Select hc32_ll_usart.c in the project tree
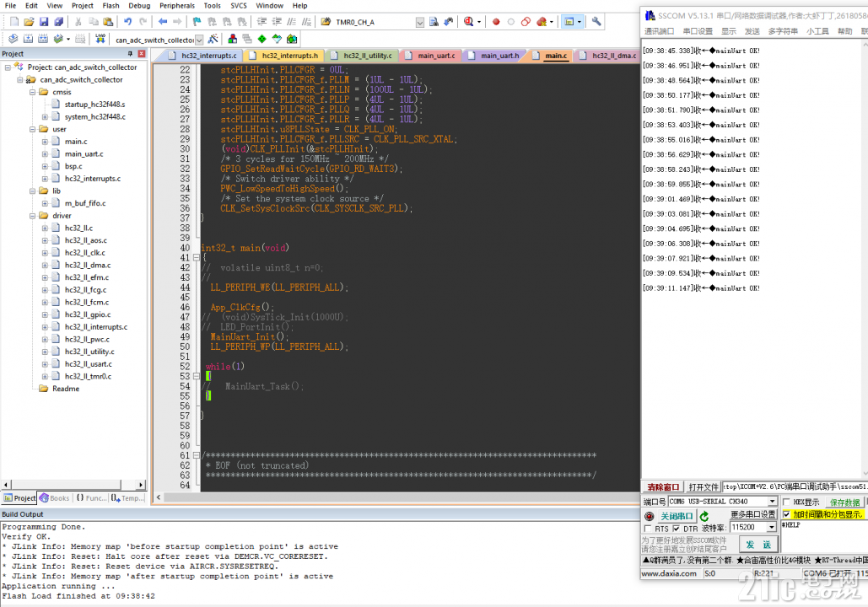The image size is (868, 607). click(x=88, y=364)
